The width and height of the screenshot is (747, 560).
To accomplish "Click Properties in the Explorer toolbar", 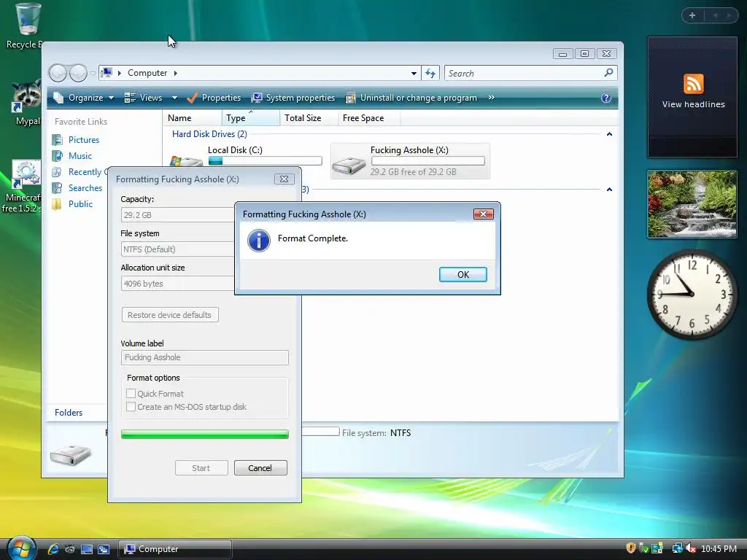I will tap(214, 98).
